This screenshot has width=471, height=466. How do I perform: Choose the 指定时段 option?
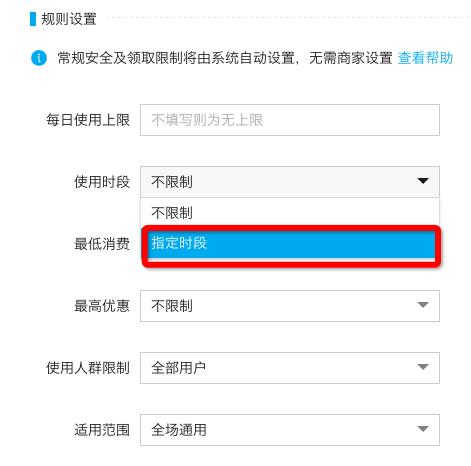(291, 243)
